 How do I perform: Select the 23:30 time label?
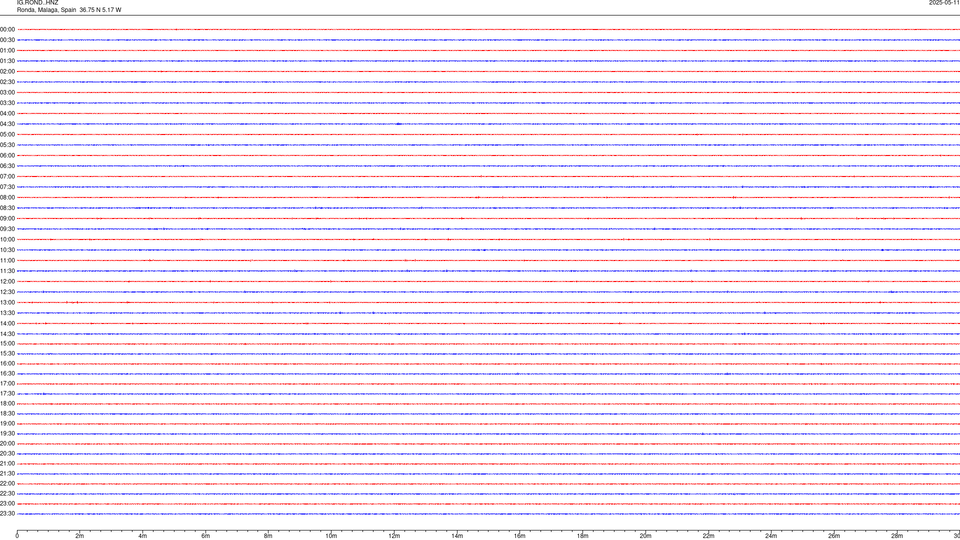coord(7,514)
